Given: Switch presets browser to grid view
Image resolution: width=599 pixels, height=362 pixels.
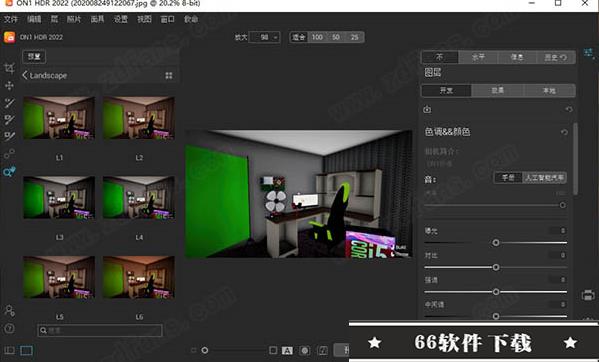Looking at the screenshot, I should [x=169, y=76].
